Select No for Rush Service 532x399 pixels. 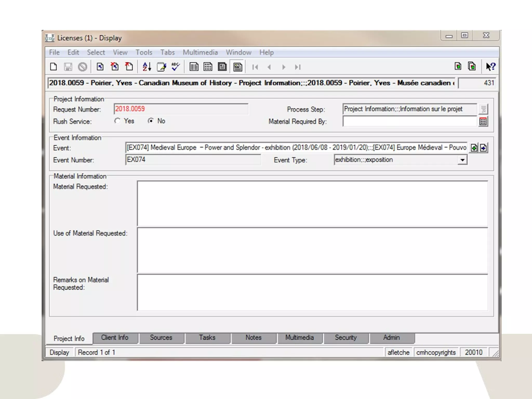click(151, 121)
